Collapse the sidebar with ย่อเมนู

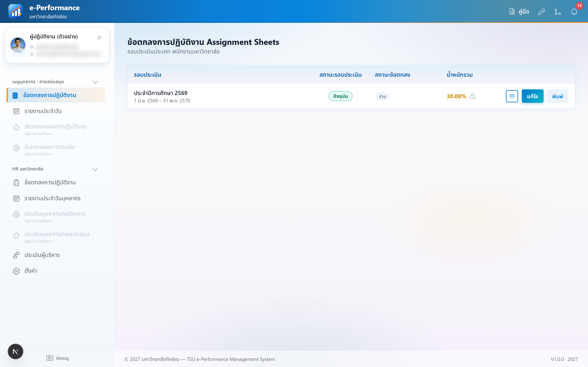(x=58, y=358)
